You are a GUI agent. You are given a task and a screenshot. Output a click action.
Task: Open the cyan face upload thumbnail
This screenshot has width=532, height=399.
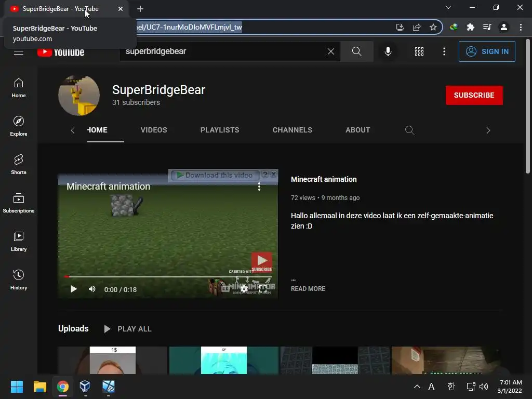[x=224, y=361]
